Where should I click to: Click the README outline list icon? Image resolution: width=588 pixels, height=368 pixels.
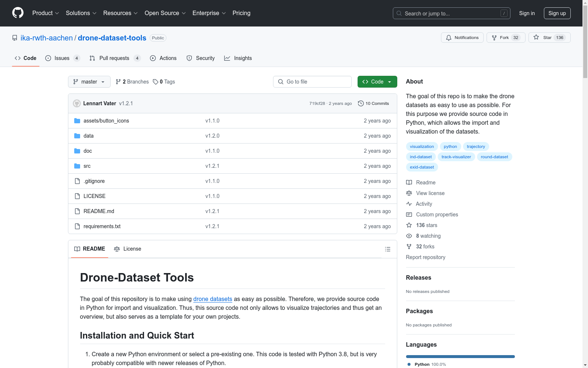(387, 249)
